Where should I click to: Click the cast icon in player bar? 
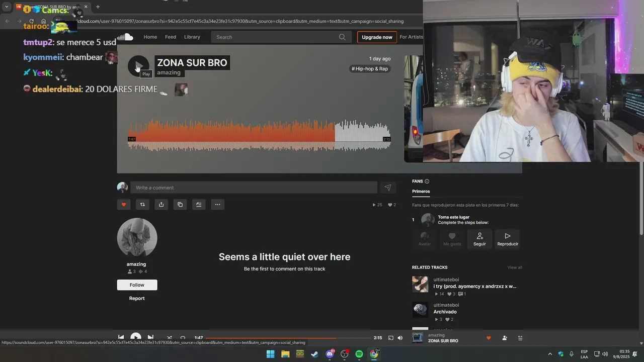click(x=390, y=338)
